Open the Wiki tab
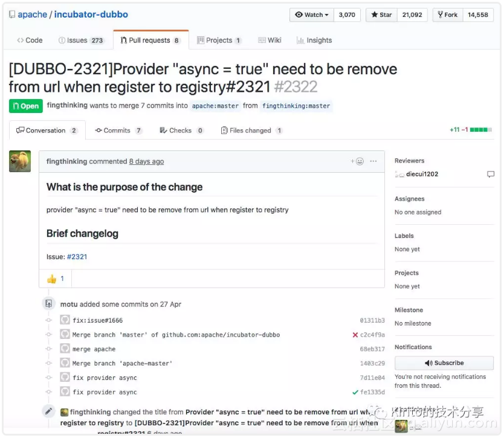The image size is (504, 438). point(270,40)
